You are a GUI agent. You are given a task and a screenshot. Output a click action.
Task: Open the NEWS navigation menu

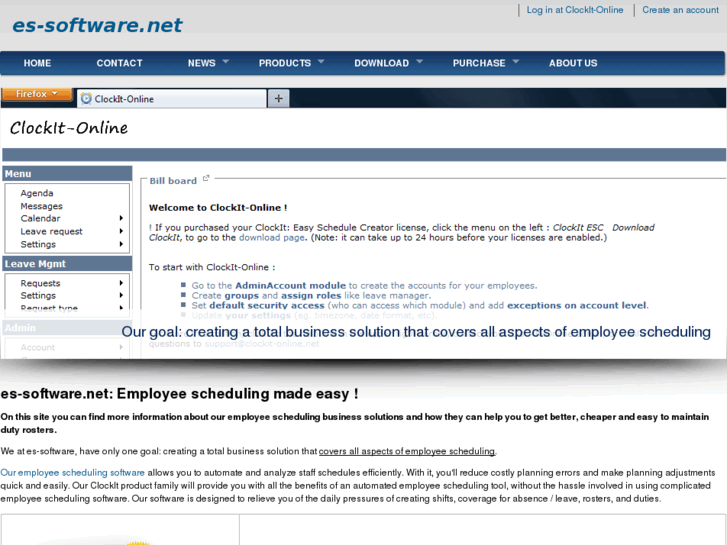pyautogui.click(x=201, y=63)
